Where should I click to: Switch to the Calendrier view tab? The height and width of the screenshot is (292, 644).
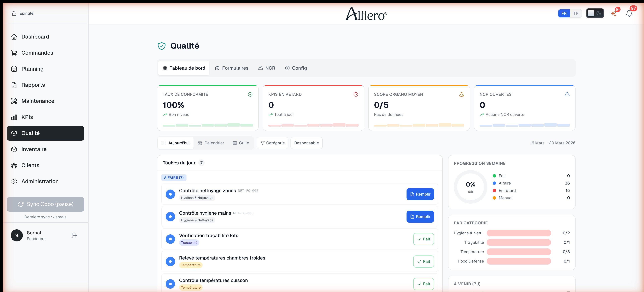[x=211, y=143]
